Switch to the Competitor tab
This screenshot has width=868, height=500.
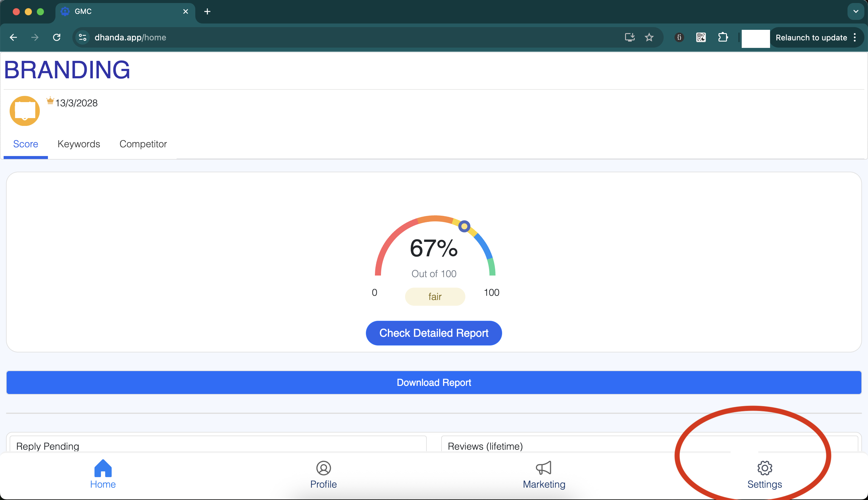(x=143, y=144)
